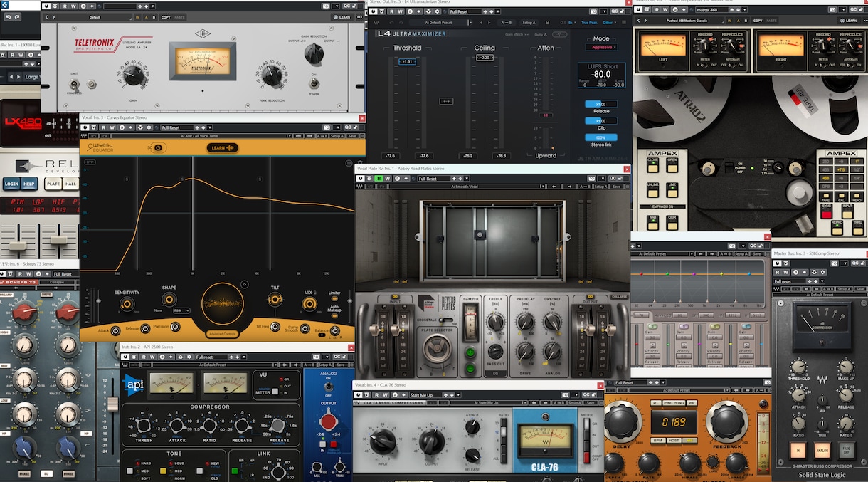The width and height of the screenshot is (868, 482).
Task: Bypass the LA-2A plugin via its power icon
Action: tap(47, 6)
